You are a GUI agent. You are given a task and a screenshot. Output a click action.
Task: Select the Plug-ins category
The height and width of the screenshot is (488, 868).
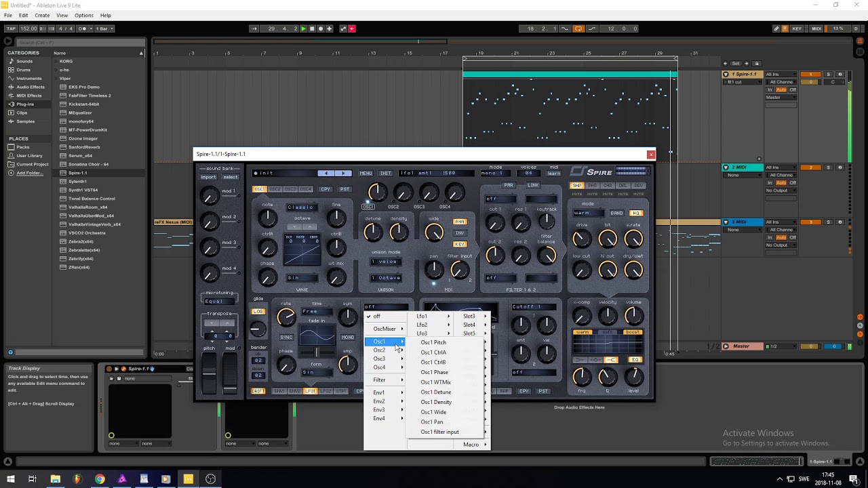coord(24,104)
